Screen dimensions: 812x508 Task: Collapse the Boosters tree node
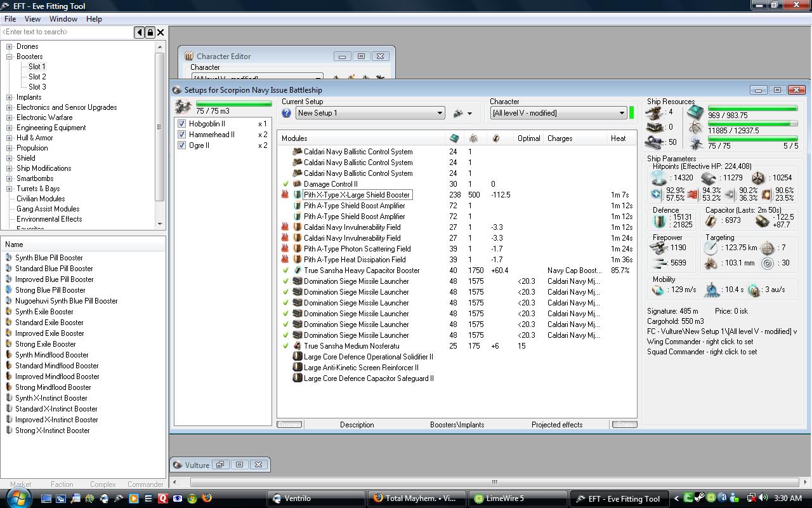(10, 57)
